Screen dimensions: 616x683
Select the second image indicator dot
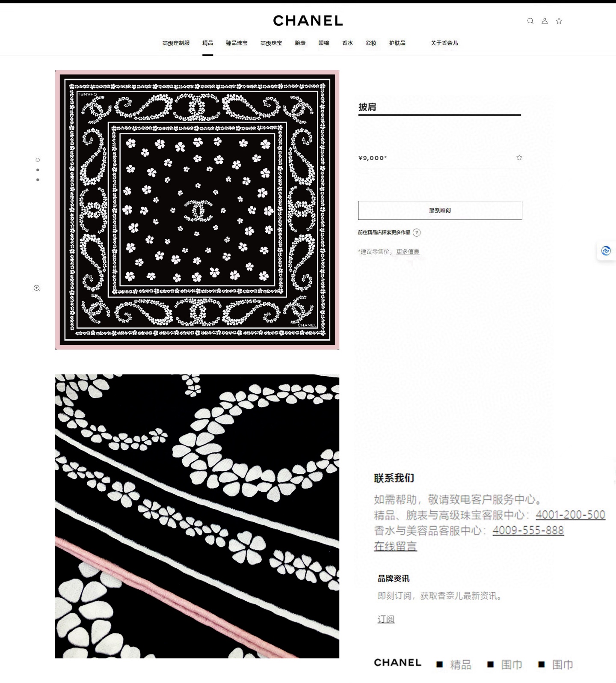pyautogui.click(x=38, y=170)
